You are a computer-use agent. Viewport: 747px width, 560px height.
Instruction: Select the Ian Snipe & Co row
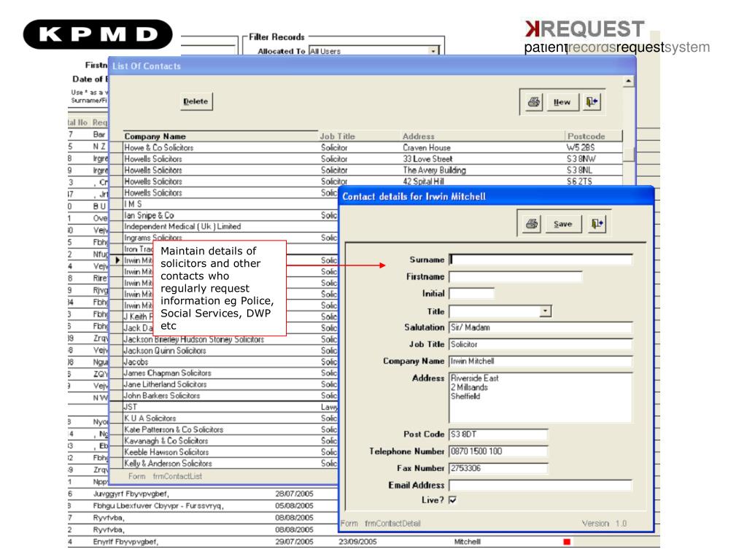click(x=231, y=215)
